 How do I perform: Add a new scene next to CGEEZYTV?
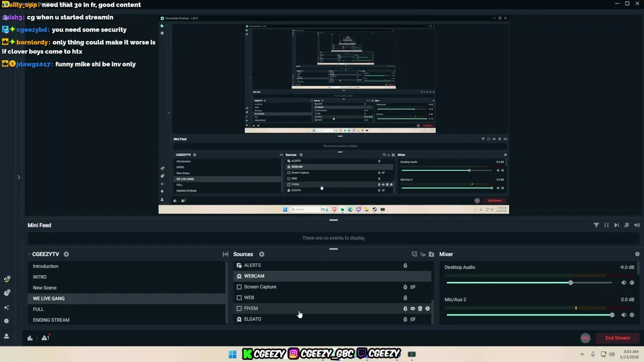tap(66, 254)
